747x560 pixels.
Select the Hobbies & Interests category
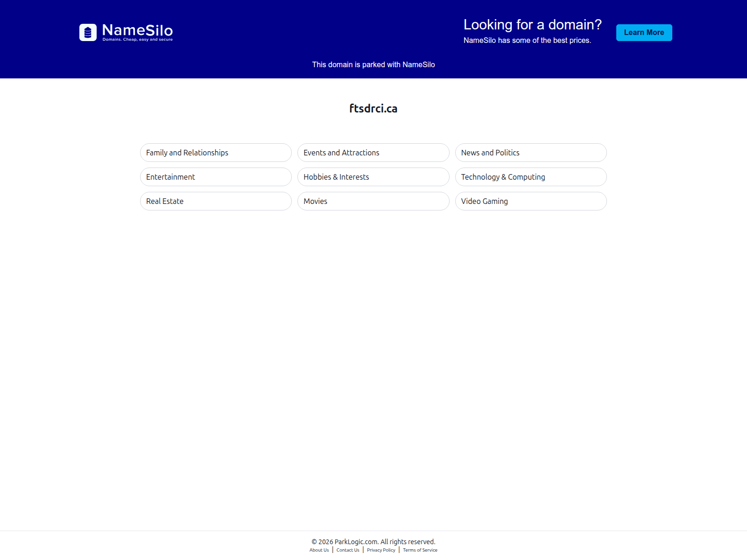373,177
